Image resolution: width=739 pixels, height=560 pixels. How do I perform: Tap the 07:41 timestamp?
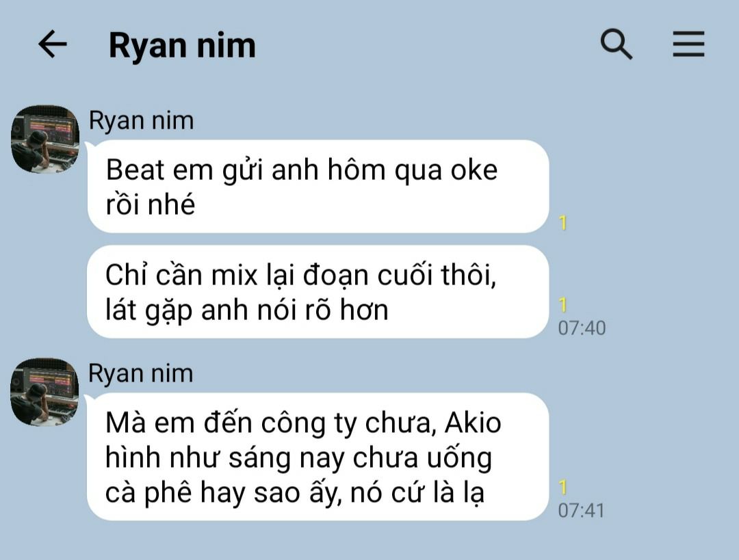point(581,511)
